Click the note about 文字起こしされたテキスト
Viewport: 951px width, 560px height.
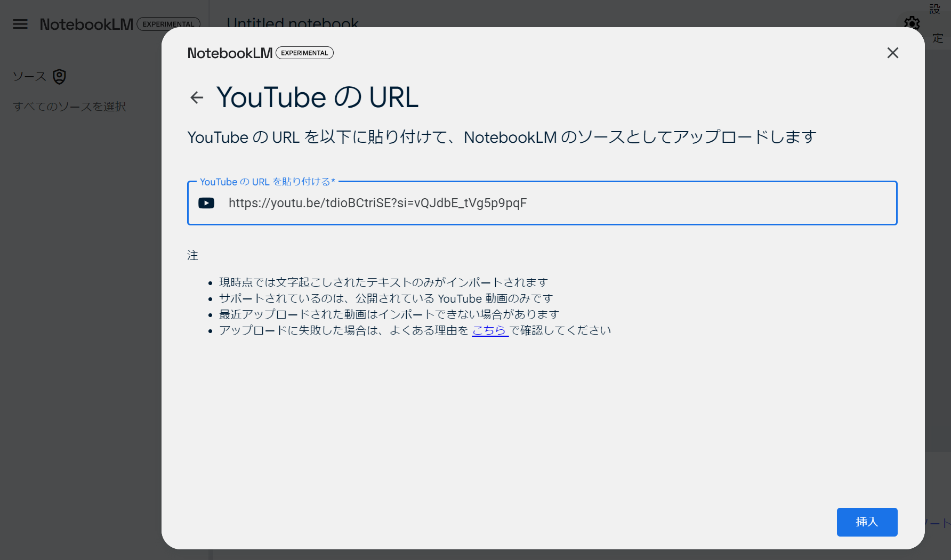pyautogui.click(x=384, y=282)
